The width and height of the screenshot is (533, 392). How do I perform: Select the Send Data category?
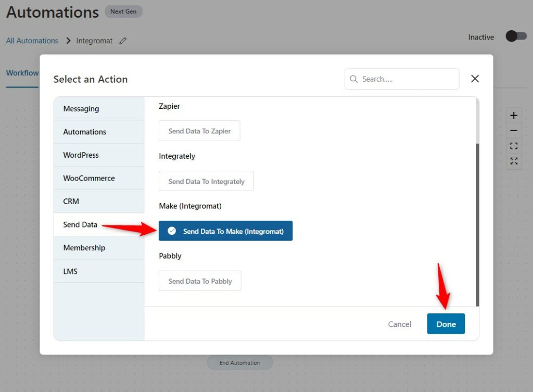click(x=99, y=224)
